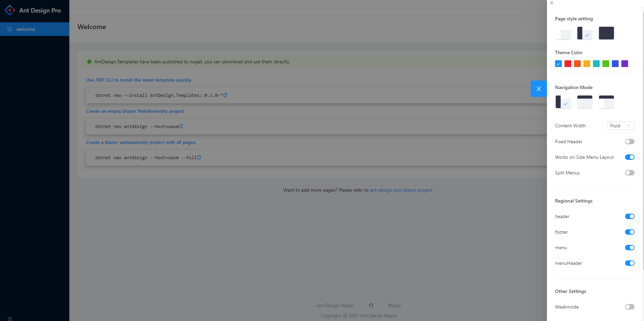Dismiss the blue notification popup
This screenshot has width=644, height=321.
tap(538, 89)
